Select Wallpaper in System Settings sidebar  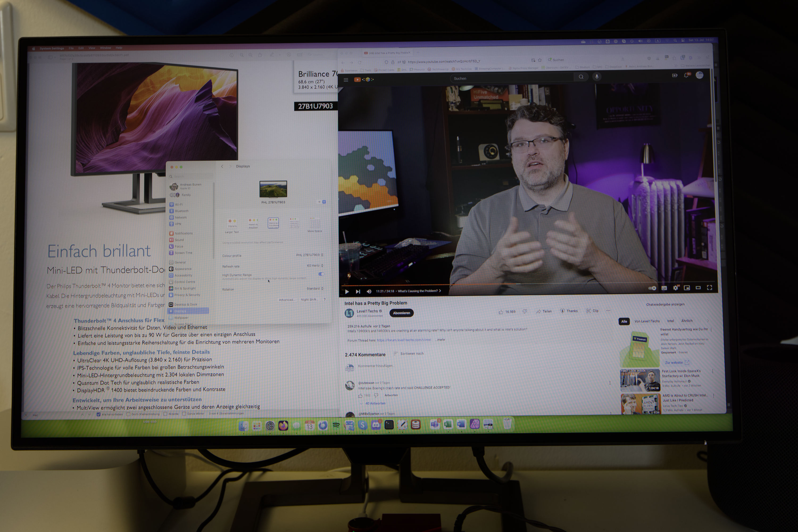[x=181, y=318]
